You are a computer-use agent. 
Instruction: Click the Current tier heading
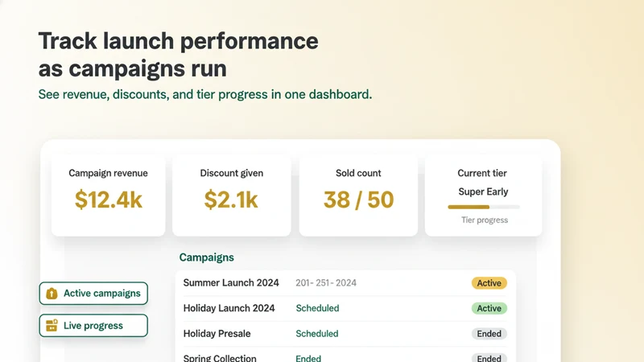(482, 173)
